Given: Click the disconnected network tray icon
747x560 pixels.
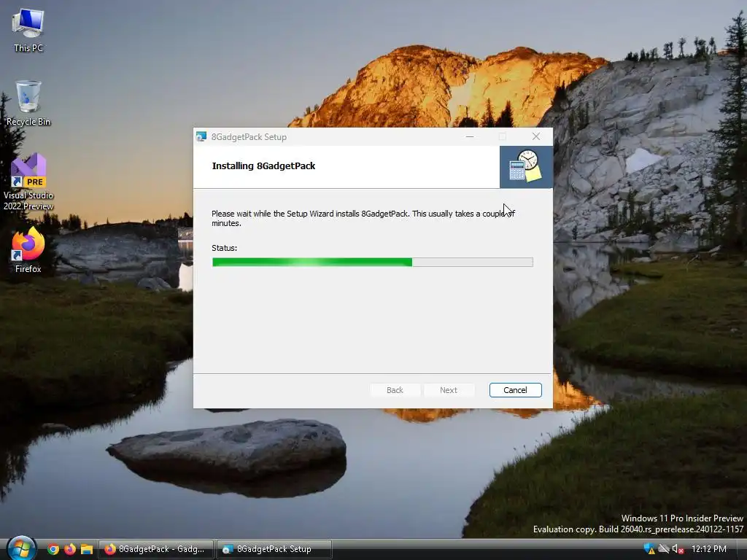Looking at the screenshot, I should [x=663, y=549].
